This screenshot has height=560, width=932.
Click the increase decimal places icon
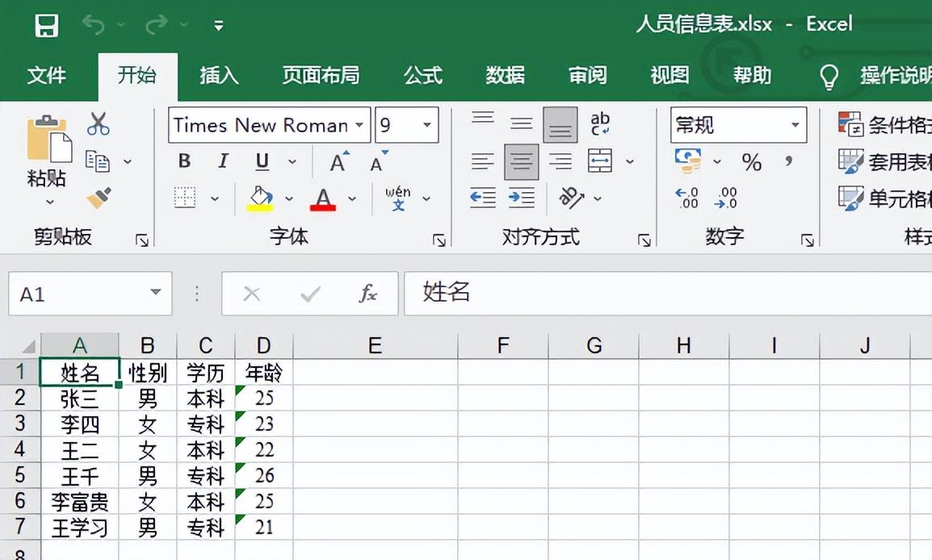point(686,199)
